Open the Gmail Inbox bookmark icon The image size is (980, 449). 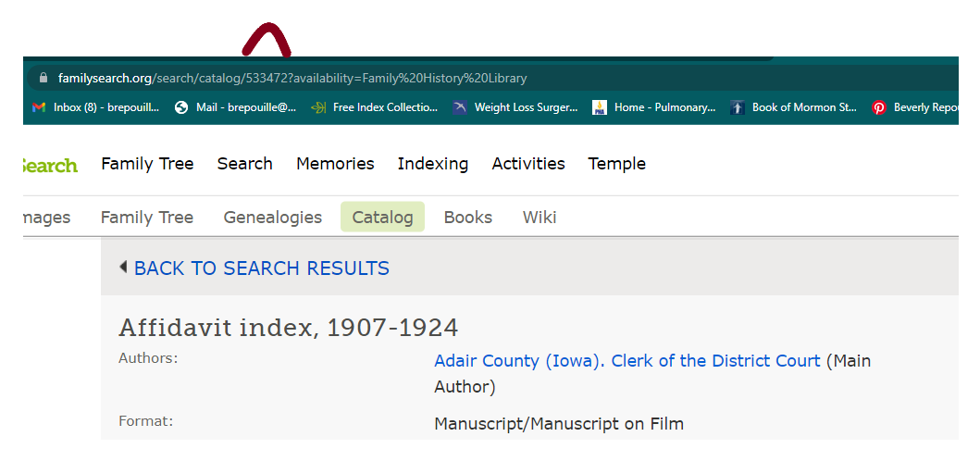tap(39, 107)
